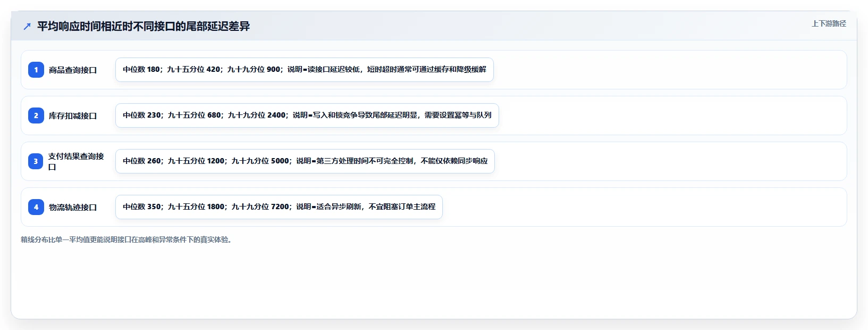
Task: Click the detail box starting 中位数 180
Action: pos(305,70)
